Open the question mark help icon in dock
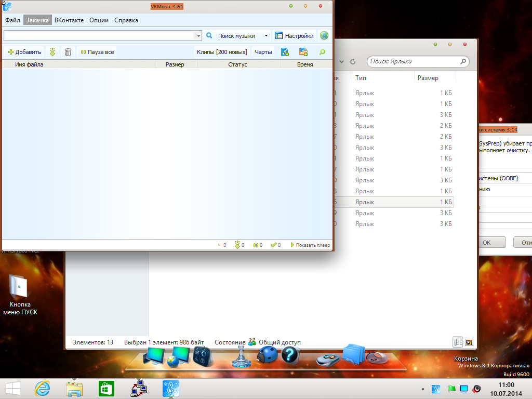532x399 pixels. (x=290, y=355)
